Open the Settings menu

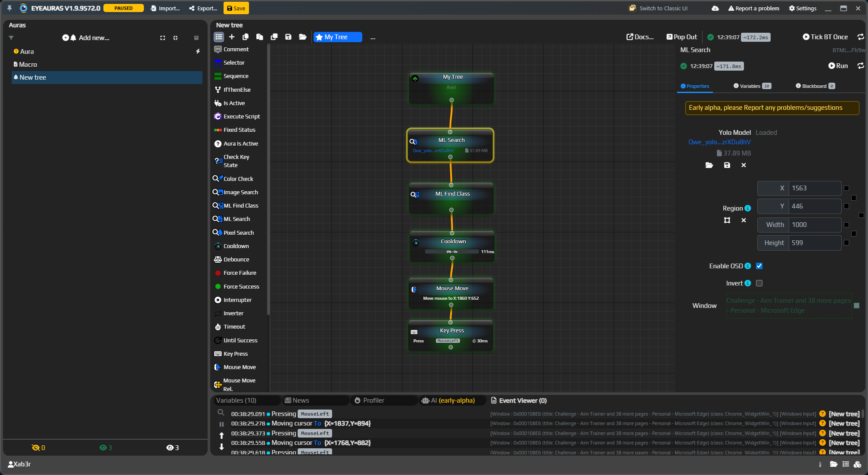tap(803, 8)
